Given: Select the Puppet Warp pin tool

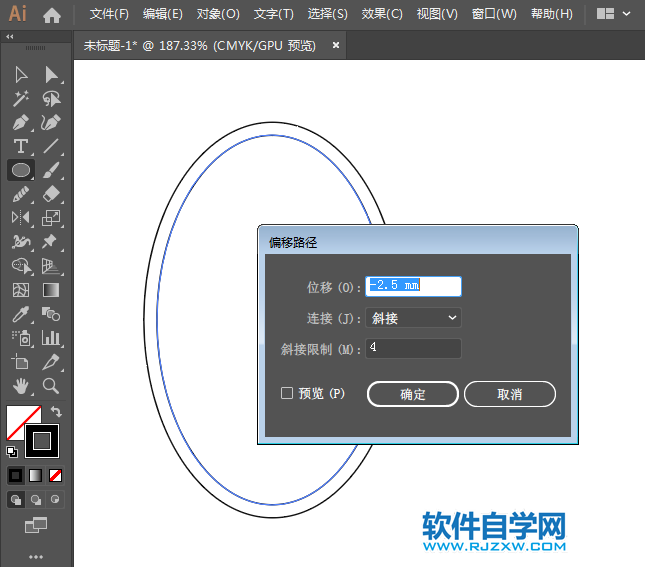Looking at the screenshot, I should [49, 242].
